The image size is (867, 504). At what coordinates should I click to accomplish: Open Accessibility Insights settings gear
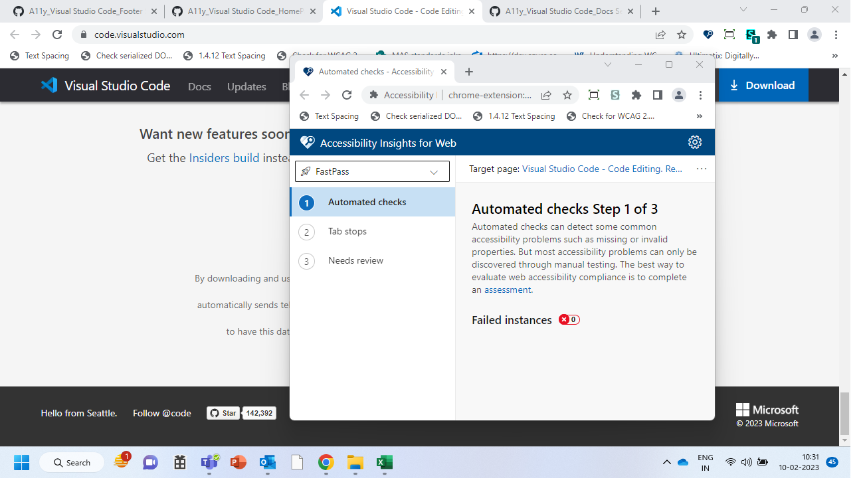(694, 141)
